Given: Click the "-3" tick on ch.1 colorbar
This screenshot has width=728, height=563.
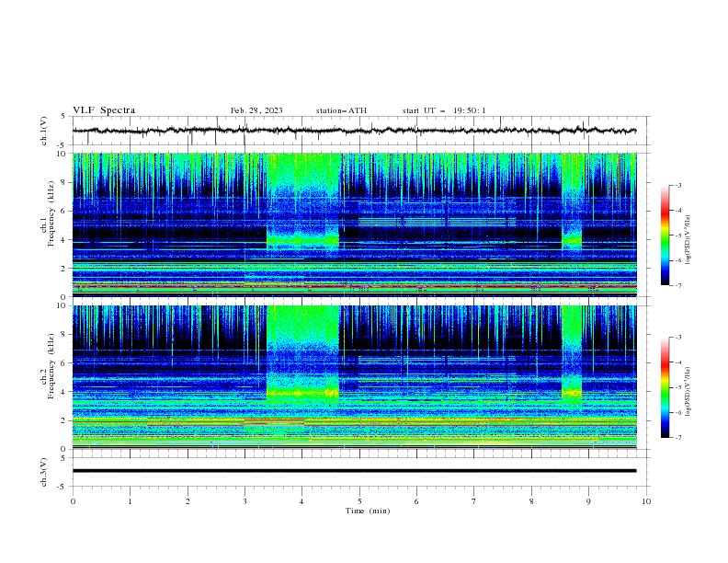Looking at the screenshot, I should click(678, 185).
